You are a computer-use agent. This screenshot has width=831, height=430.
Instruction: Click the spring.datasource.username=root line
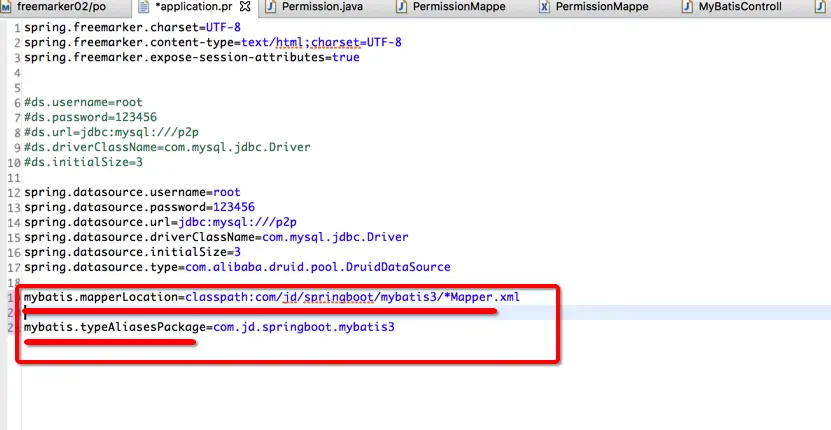click(x=132, y=192)
